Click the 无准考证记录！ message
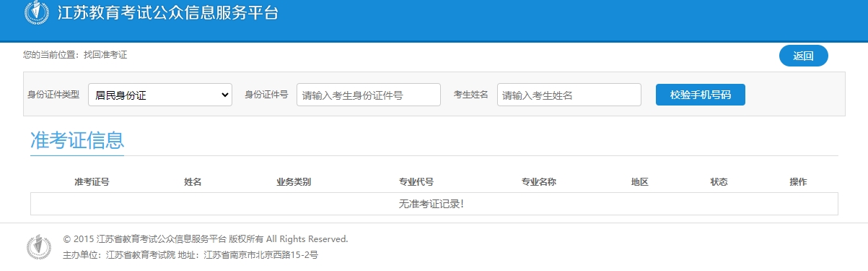Image resolution: width=868 pixels, height=271 pixels. 431,204
